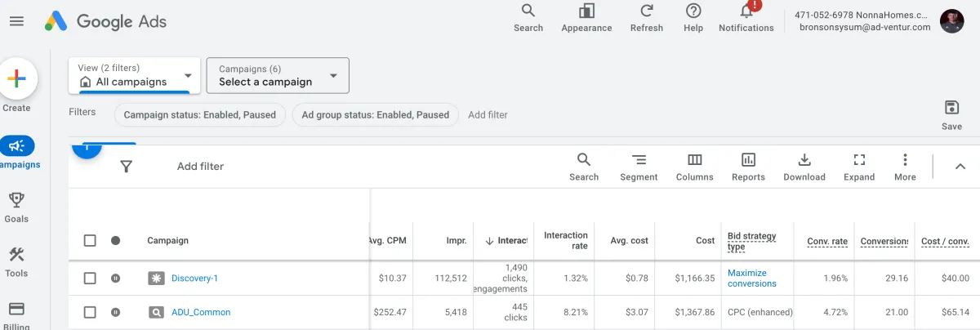The height and width of the screenshot is (330, 980).
Task: Open the user profile avatar
Action: [952, 21]
